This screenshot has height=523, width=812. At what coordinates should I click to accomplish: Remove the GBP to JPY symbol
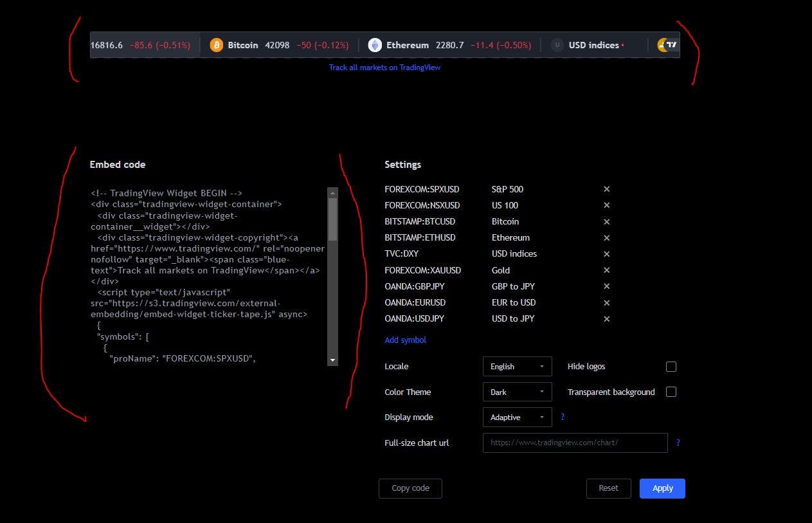point(606,286)
